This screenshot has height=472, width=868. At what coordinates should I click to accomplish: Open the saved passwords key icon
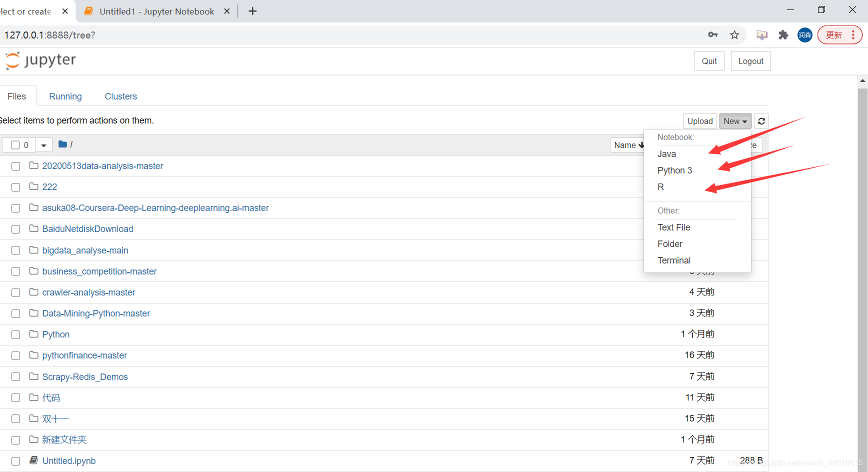coord(713,35)
